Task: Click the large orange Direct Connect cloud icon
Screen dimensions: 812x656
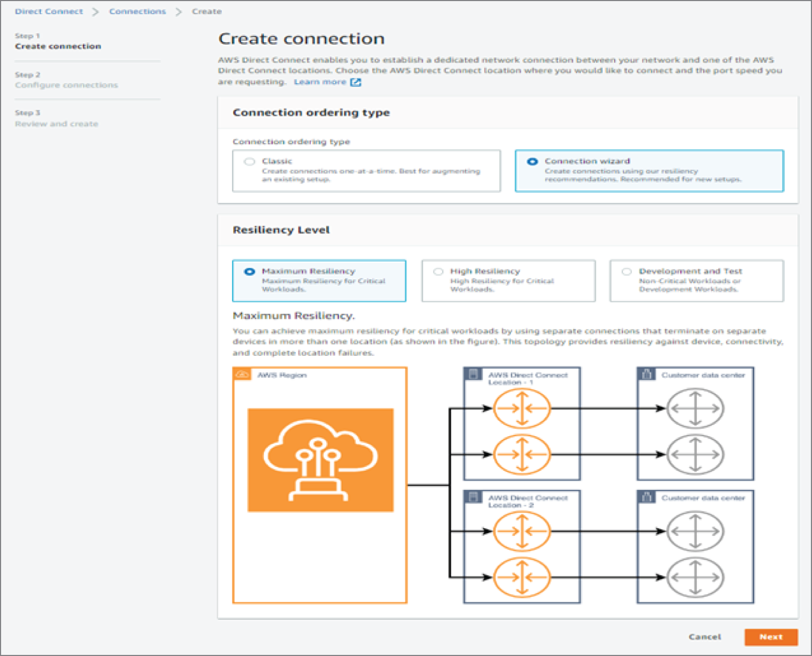Action: [x=321, y=460]
